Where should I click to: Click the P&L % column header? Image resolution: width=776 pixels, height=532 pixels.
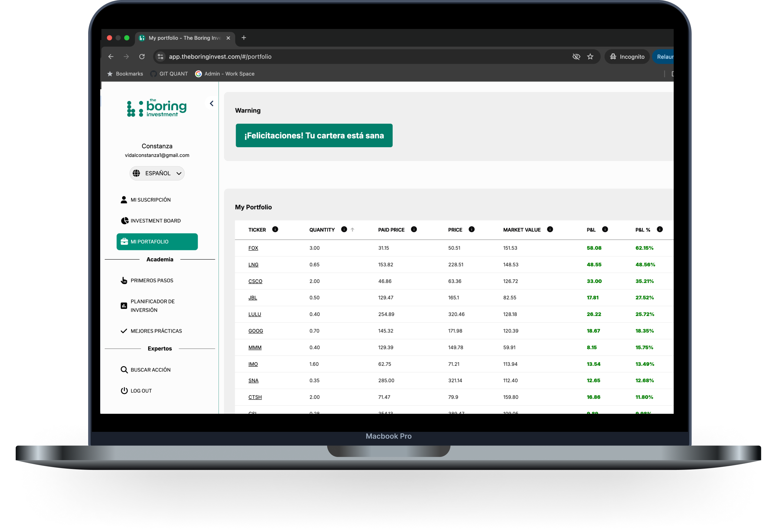[643, 230]
